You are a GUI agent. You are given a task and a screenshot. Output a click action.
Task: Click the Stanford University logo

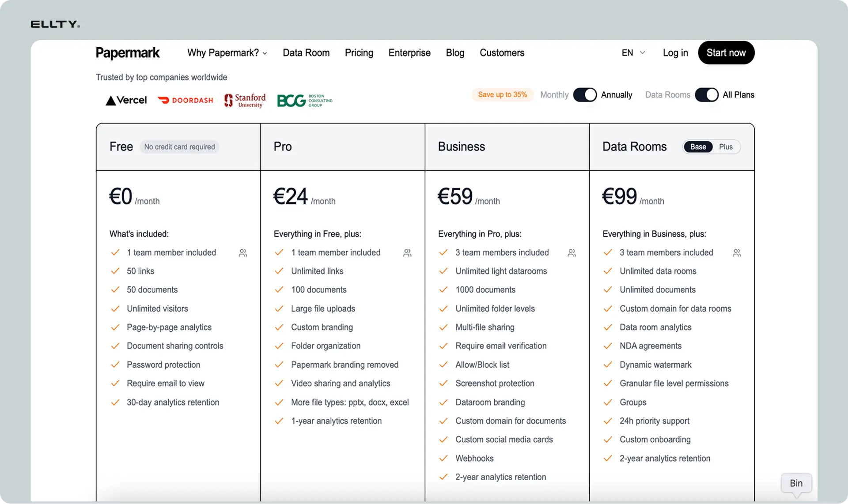click(245, 100)
